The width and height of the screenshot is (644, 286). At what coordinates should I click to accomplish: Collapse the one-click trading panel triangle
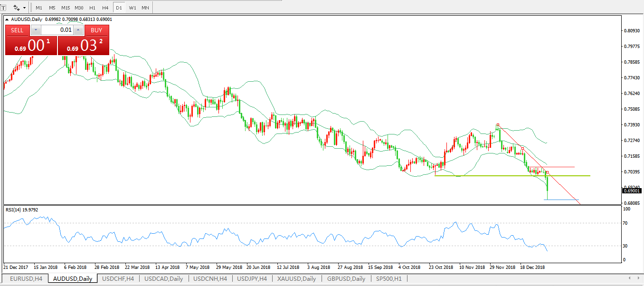7,19
